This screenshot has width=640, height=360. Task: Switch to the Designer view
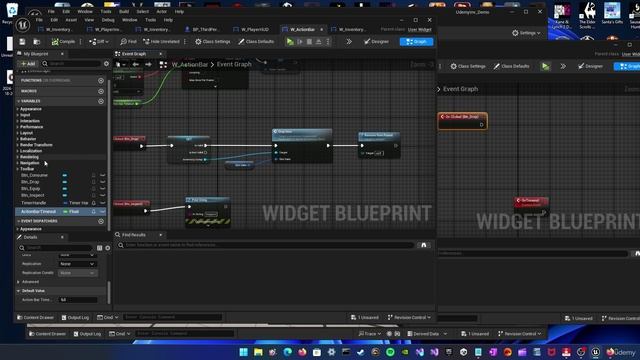(x=376, y=42)
